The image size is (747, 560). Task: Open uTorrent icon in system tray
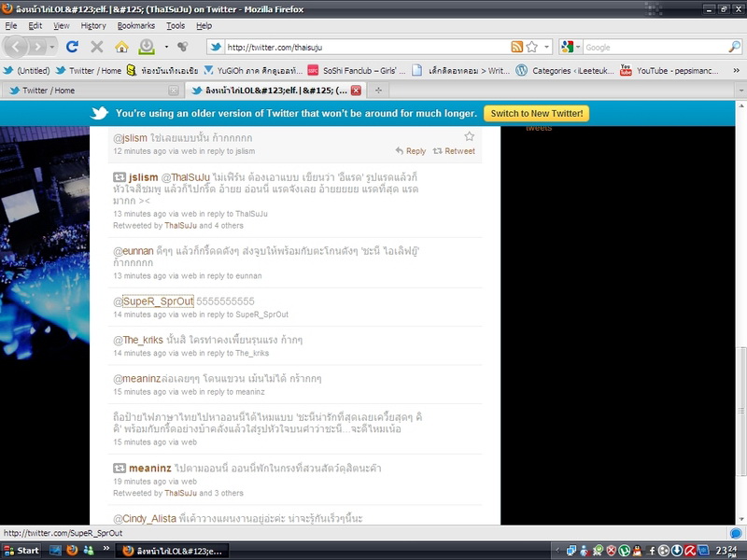coord(625,551)
